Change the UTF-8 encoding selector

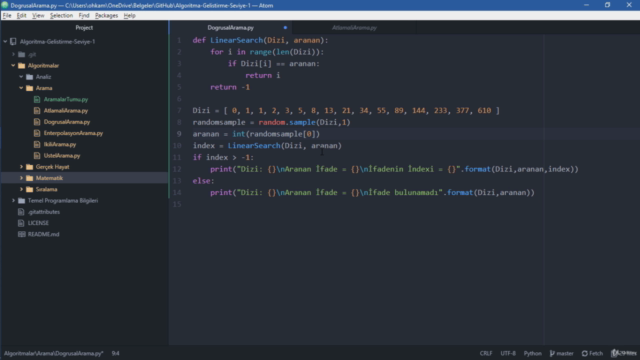(x=508, y=353)
